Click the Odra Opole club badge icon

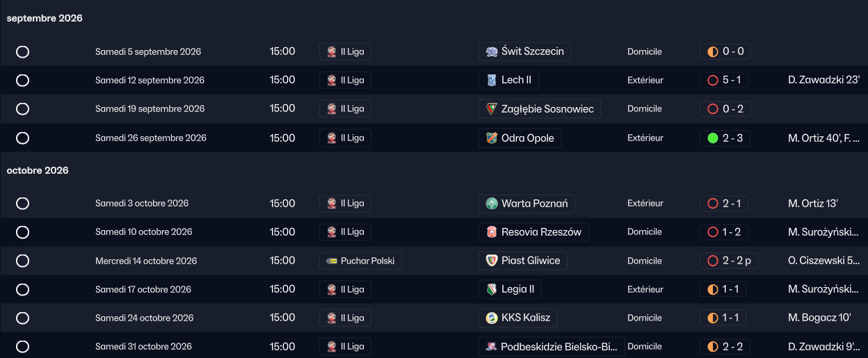pos(492,138)
